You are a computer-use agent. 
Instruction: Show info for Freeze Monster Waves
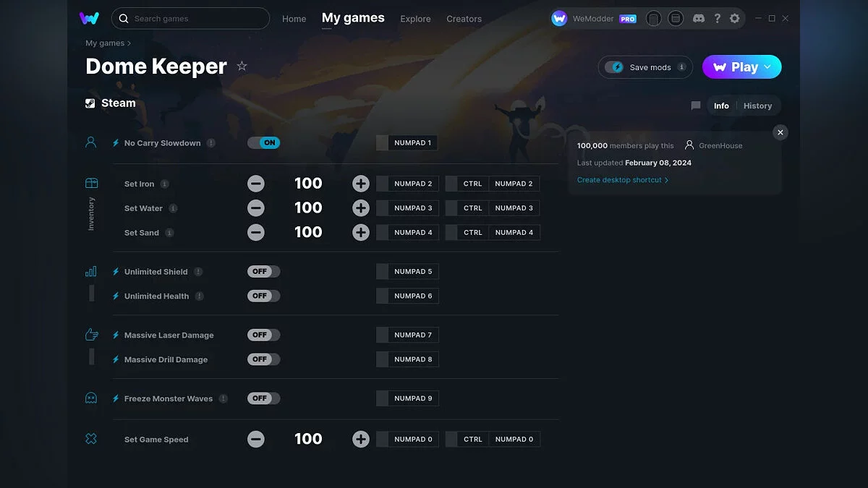click(x=224, y=398)
